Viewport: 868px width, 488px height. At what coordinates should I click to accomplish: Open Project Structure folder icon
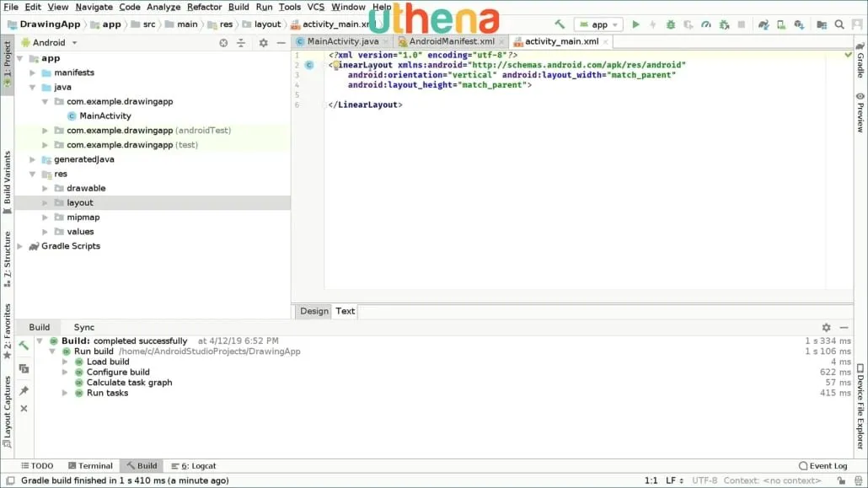click(x=822, y=24)
